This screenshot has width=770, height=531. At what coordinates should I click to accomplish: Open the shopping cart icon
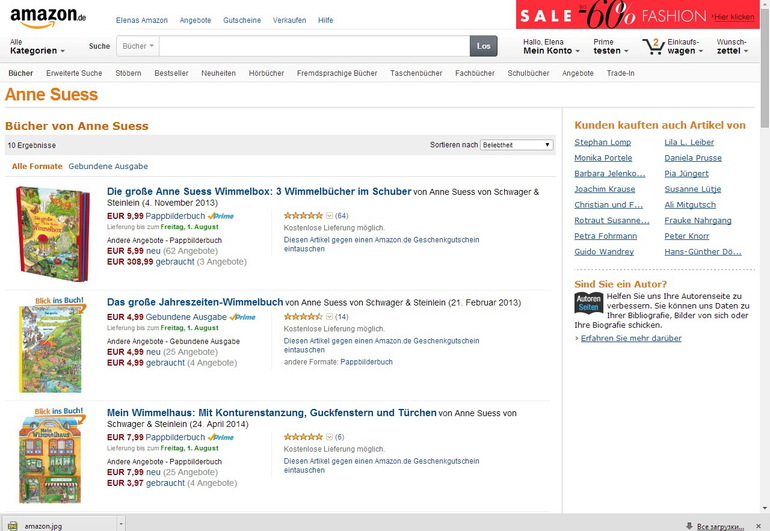[x=655, y=46]
